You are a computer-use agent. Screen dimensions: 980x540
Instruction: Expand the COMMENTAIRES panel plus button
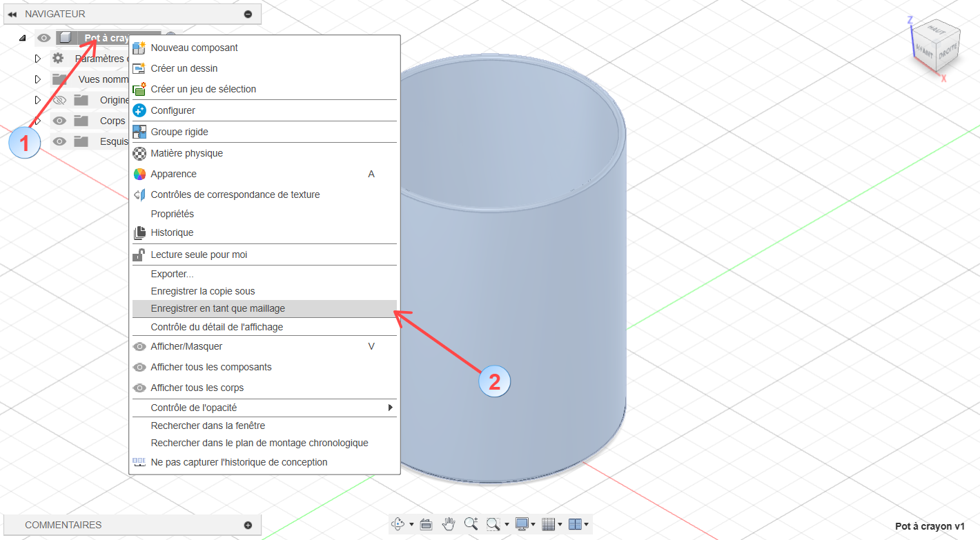248,525
